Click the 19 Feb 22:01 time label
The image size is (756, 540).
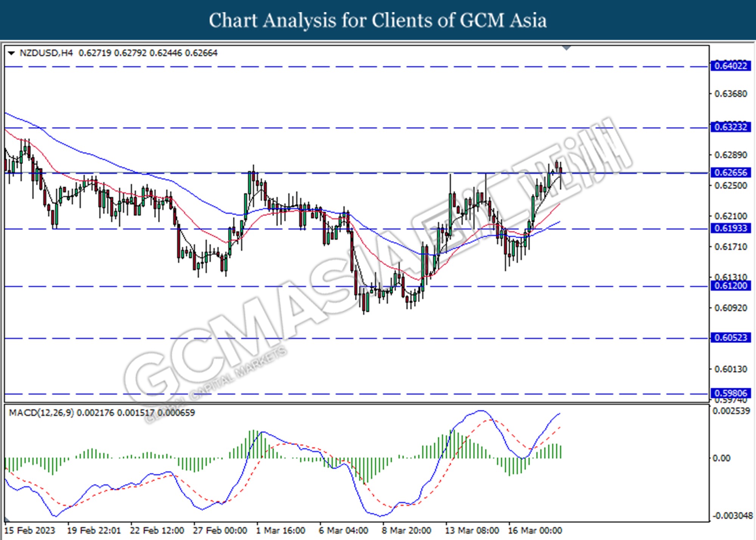tap(94, 531)
